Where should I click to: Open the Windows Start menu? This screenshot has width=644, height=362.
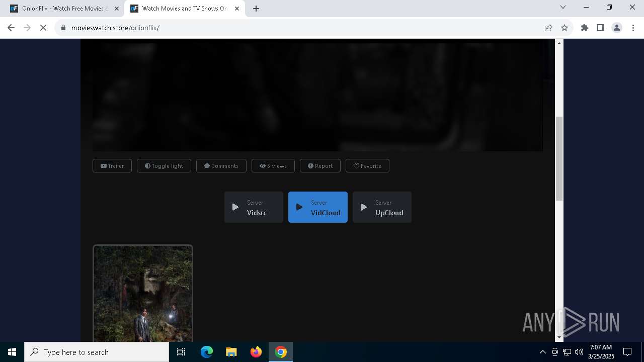(x=12, y=352)
